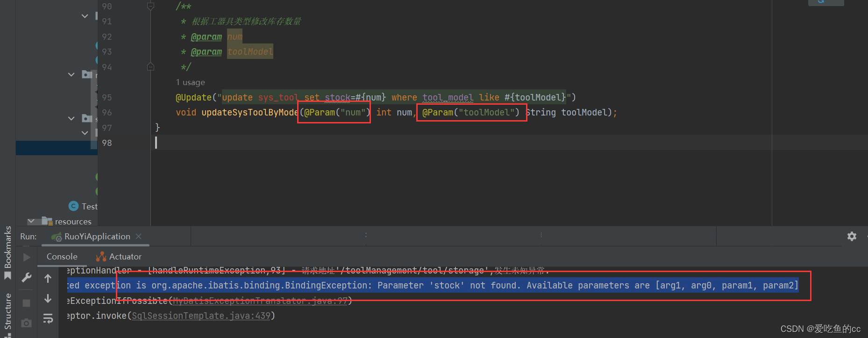Toggle the soft-wrap icon in console toolbar

48,319
